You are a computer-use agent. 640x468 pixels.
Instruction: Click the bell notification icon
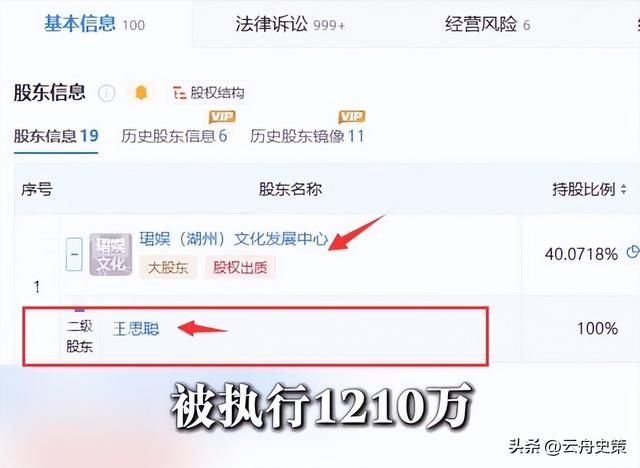(141, 93)
